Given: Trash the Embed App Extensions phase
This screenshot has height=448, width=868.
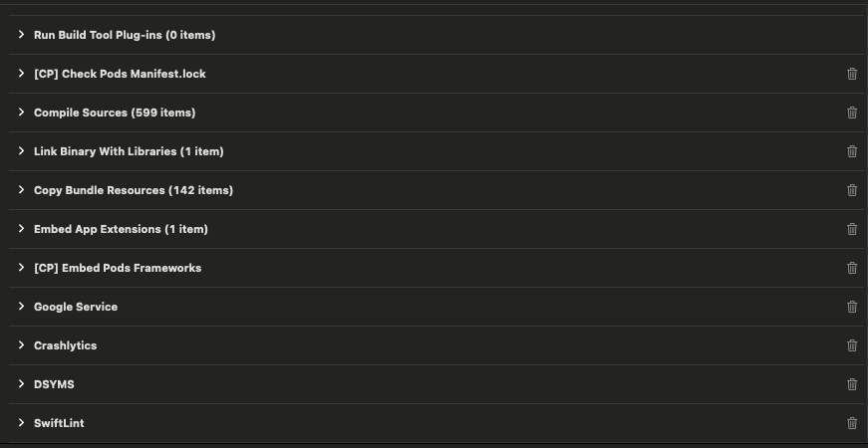Looking at the screenshot, I should [x=852, y=229].
